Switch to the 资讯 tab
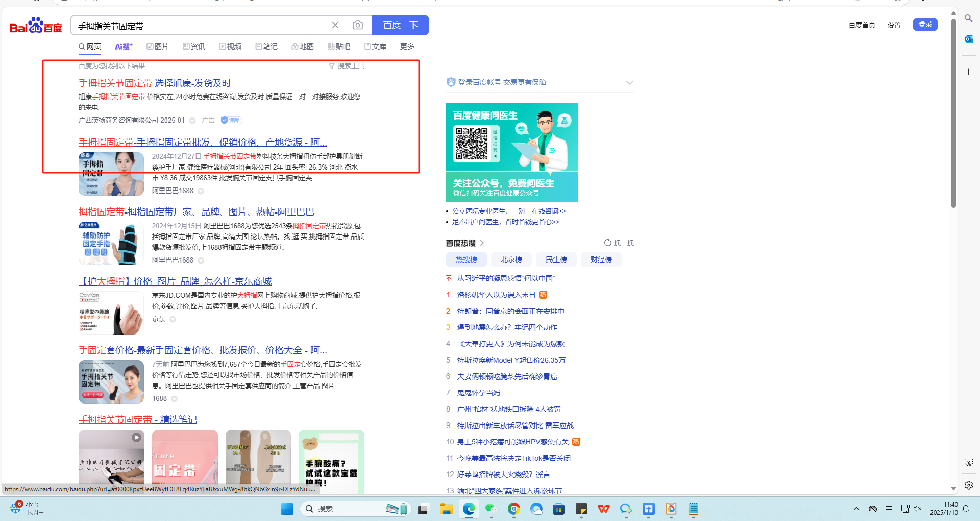The image size is (980, 521). 194,46
